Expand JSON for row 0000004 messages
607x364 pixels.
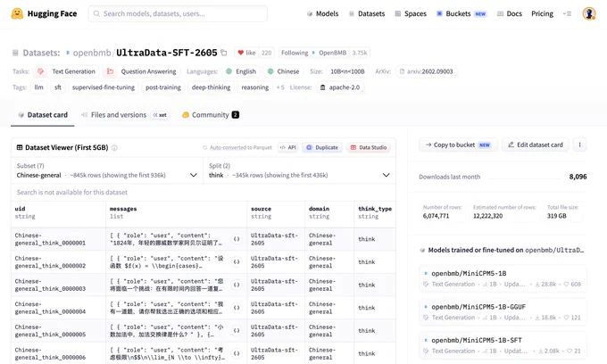pos(237,308)
